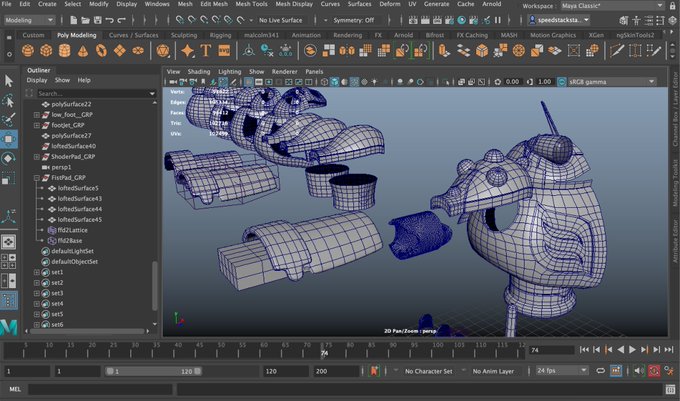
Task: Expand the low_foot_GRP node
Action: pos(37,115)
